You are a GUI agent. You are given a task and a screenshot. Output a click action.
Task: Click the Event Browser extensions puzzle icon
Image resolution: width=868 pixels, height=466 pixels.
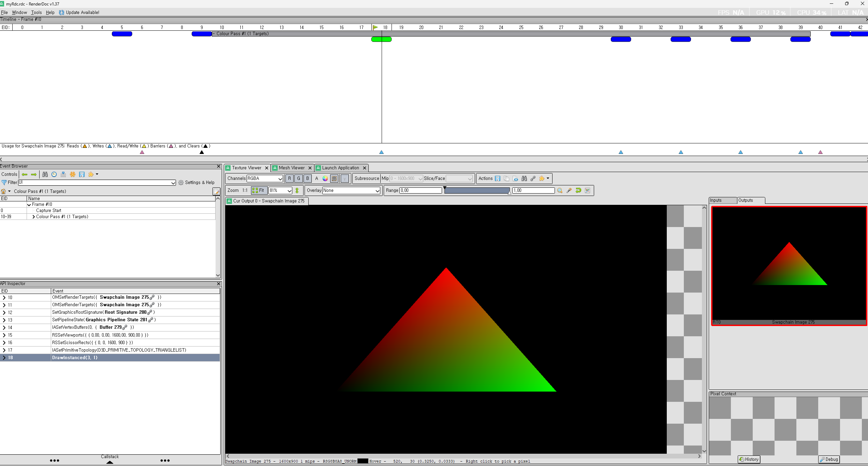point(91,174)
